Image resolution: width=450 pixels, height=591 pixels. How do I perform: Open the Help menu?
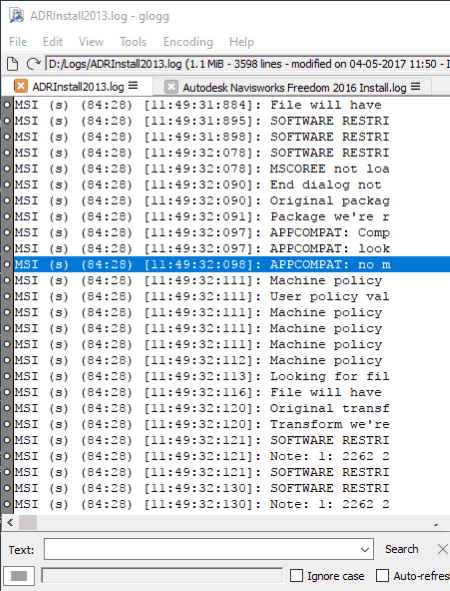tap(242, 42)
